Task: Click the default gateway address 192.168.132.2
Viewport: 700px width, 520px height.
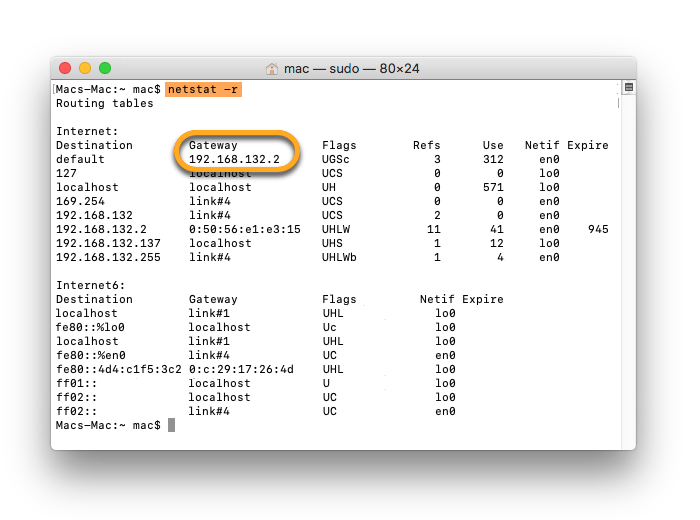Action: [x=237, y=159]
